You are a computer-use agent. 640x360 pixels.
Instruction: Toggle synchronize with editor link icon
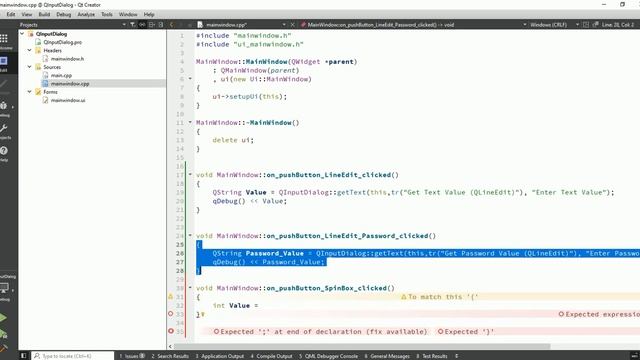pyautogui.click(x=142, y=24)
